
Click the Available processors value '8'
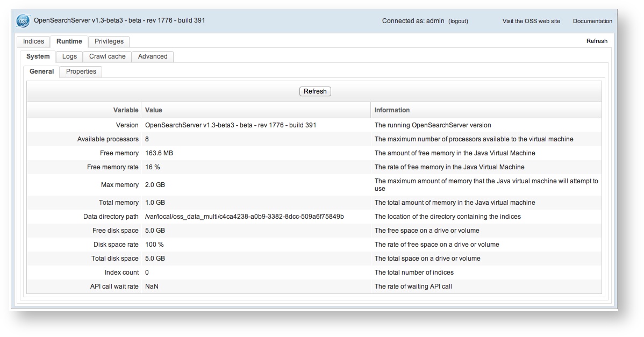pos(147,139)
